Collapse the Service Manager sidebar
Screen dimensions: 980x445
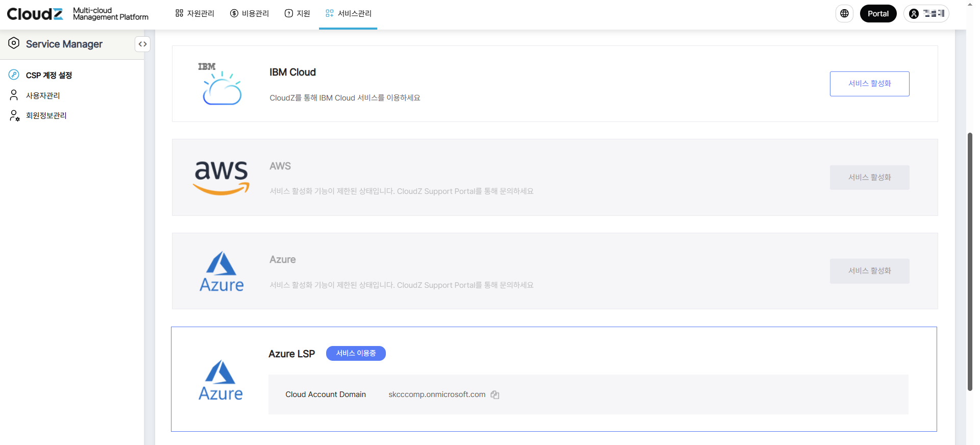coord(142,44)
